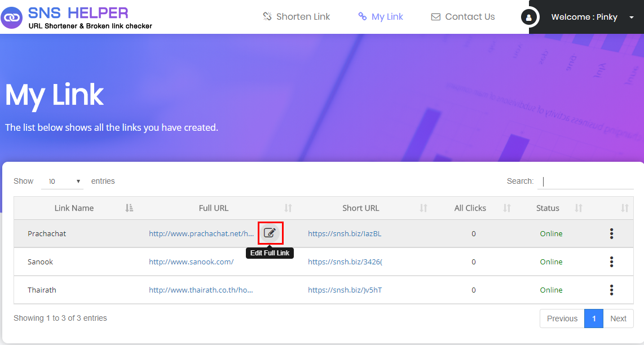
Task: Click the Online status in Prachachat row
Action: [x=551, y=234]
